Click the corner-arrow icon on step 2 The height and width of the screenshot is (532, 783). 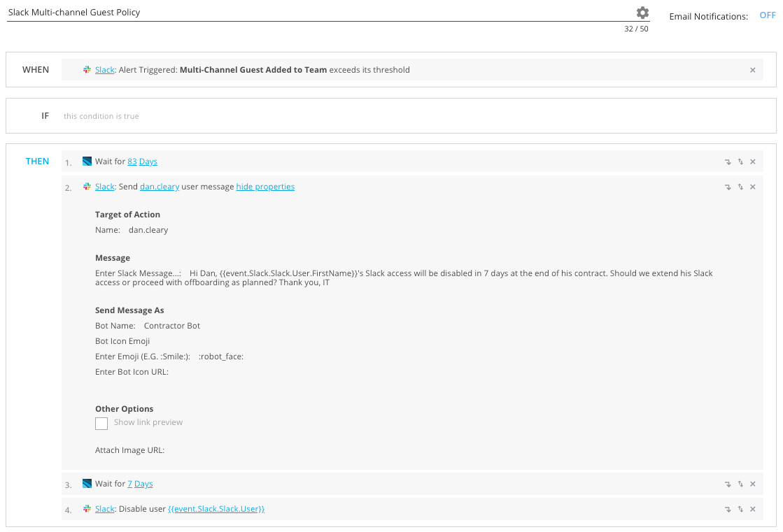point(728,187)
